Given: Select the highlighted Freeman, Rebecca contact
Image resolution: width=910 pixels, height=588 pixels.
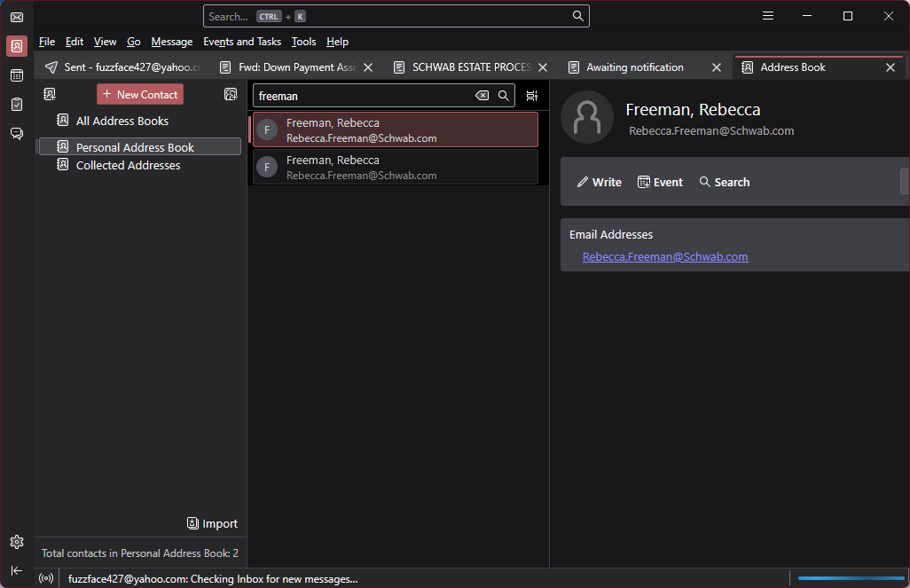Looking at the screenshot, I should (396, 129).
